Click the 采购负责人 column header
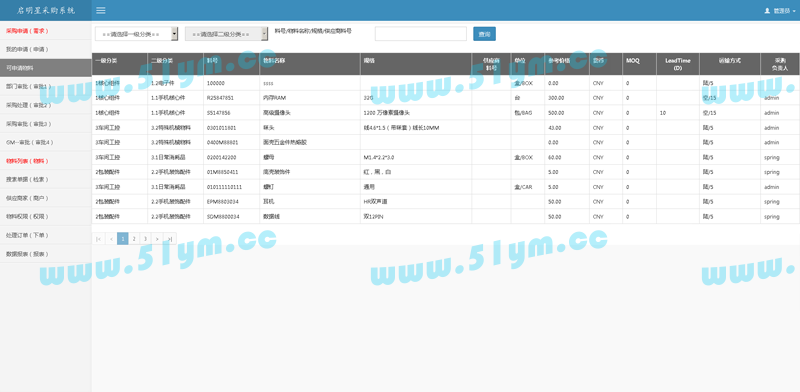This screenshot has width=800, height=392. [780, 64]
